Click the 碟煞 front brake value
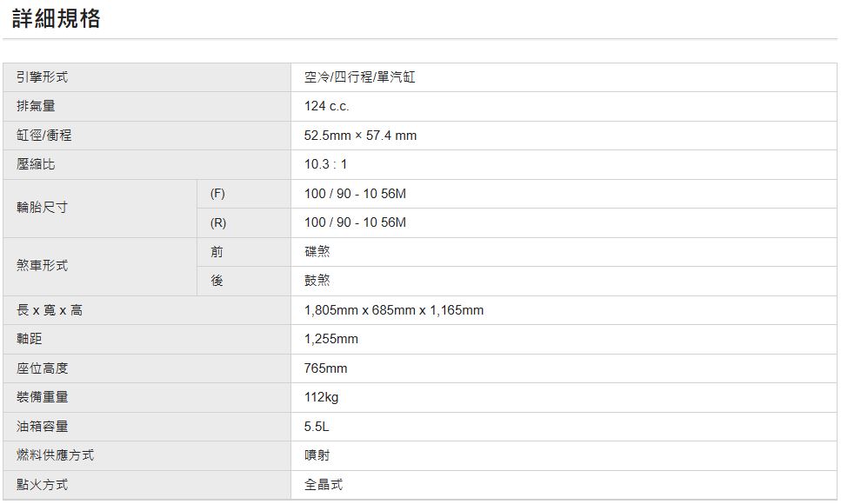 [317, 252]
